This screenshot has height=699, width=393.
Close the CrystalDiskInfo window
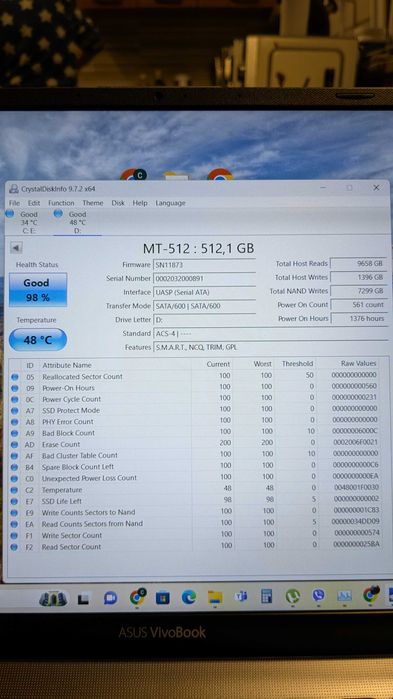376,188
